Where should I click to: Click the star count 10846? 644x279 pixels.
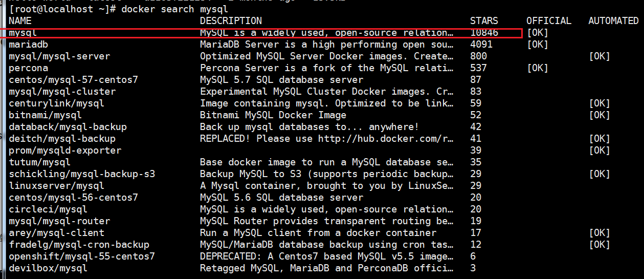pos(484,33)
